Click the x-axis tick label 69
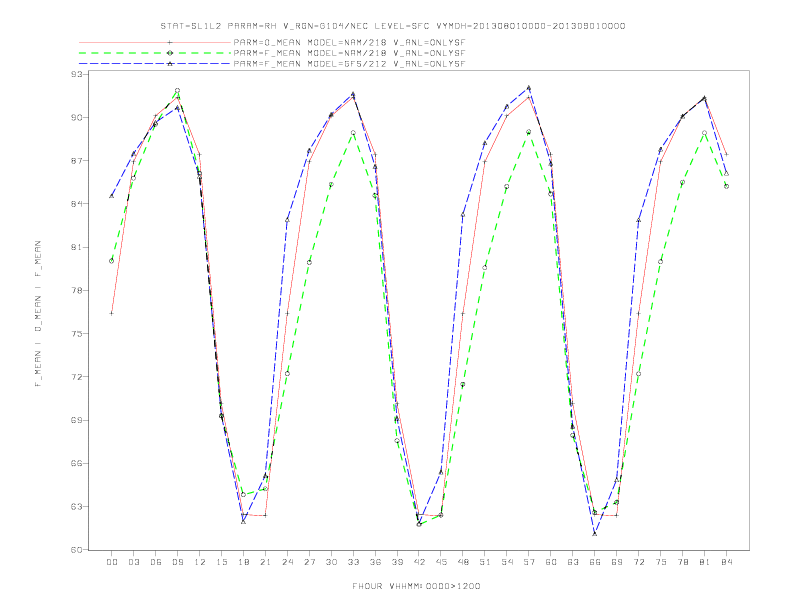 (x=617, y=562)
